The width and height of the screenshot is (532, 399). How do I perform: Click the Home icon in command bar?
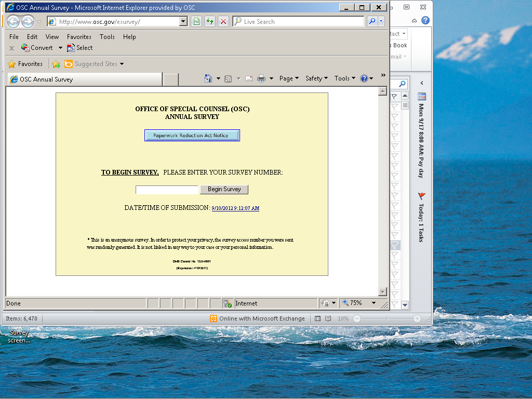tap(208, 78)
